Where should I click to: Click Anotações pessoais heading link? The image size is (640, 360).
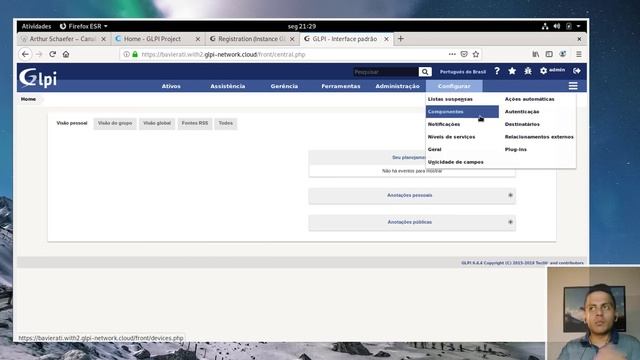click(410, 195)
